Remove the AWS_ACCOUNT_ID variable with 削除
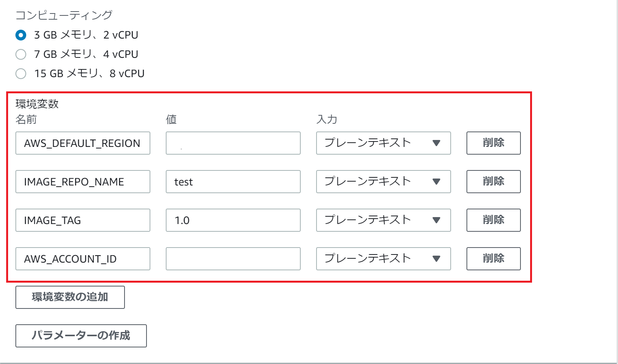The height and width of the screenshot is (364, 618). 493,259
